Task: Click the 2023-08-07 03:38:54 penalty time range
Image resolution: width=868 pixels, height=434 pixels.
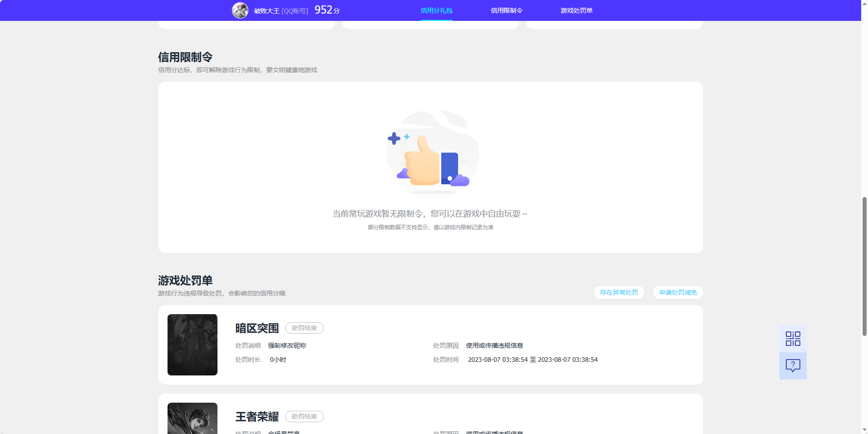Action: tap(533, 360)
